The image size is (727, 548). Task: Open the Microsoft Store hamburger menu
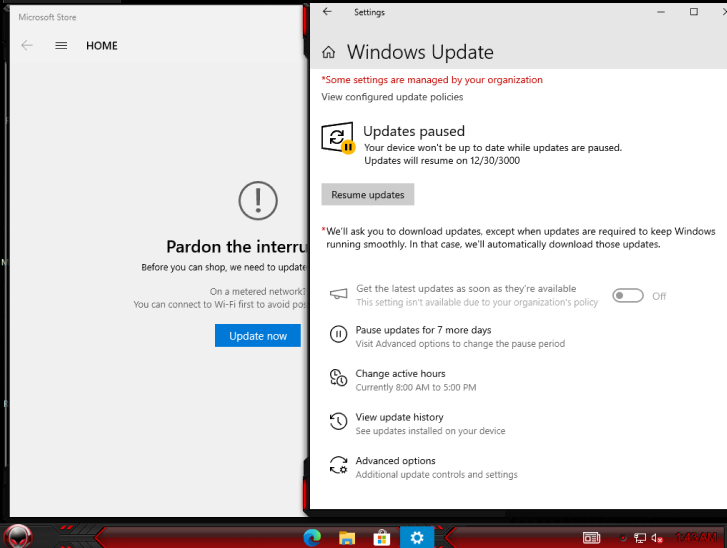[x=61, y=45]
